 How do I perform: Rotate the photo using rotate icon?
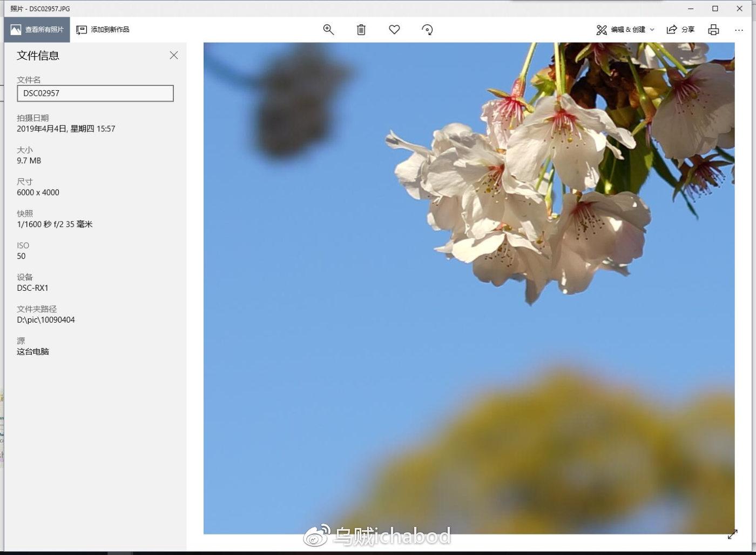point(427,30)
